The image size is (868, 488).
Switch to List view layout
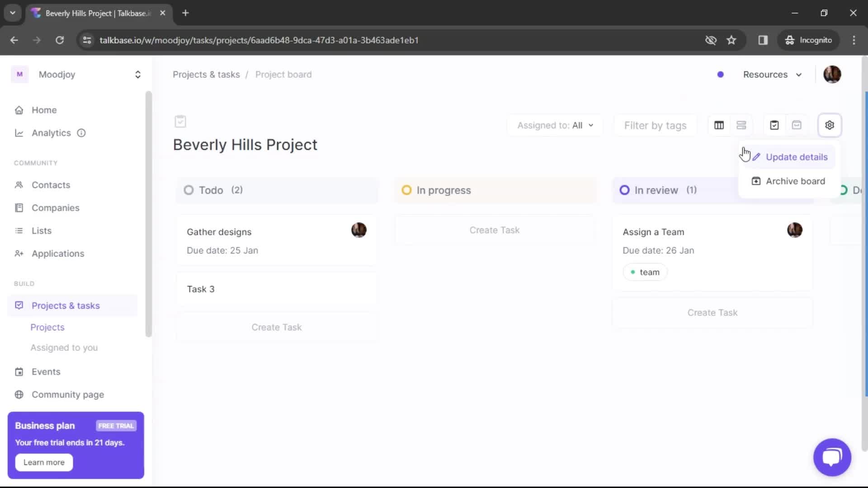(x=741, y=125)
